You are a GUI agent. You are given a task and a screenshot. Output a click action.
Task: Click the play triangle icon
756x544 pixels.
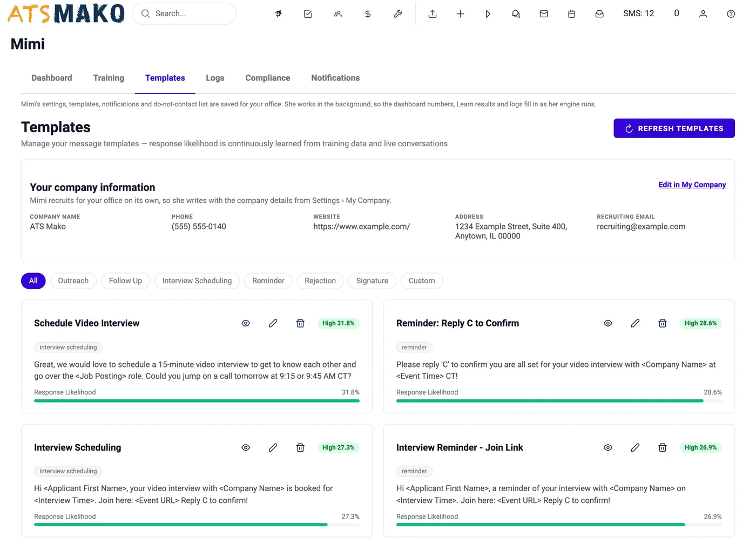(x=488, y=14)
